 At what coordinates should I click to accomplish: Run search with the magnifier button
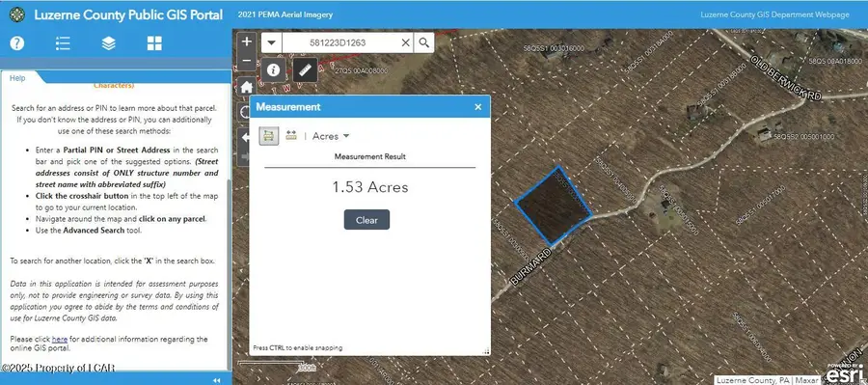click(x=424, y=42)
